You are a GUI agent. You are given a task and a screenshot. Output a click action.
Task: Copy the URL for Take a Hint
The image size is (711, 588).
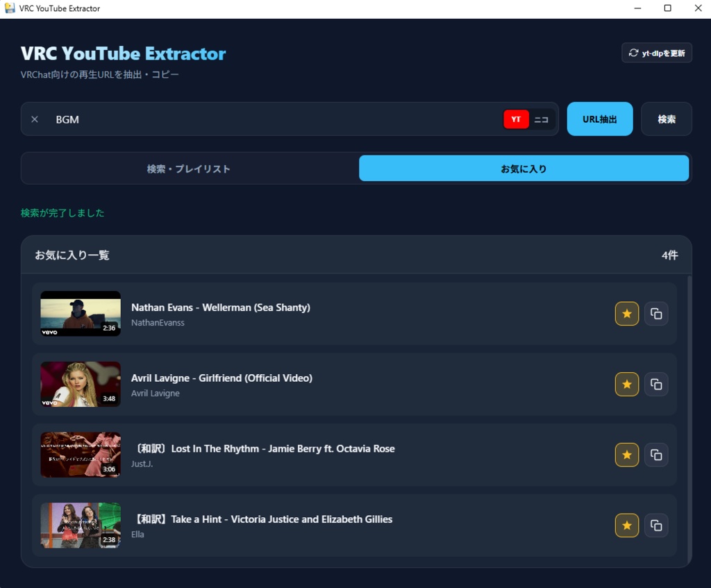click(656, 526)
